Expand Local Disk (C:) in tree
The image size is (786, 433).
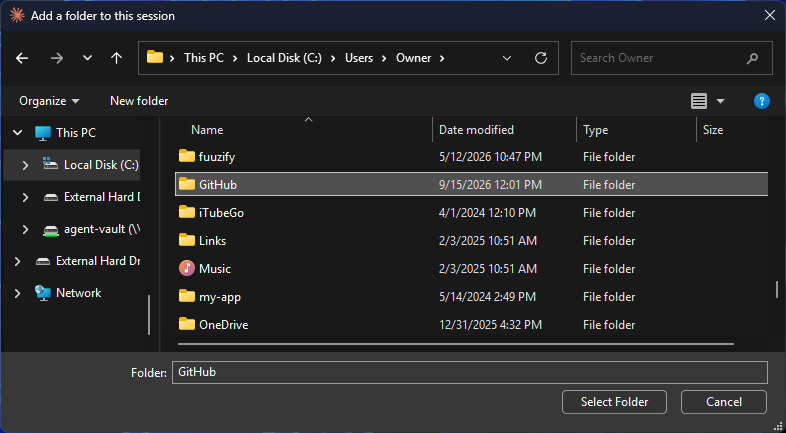coord(26,165)
